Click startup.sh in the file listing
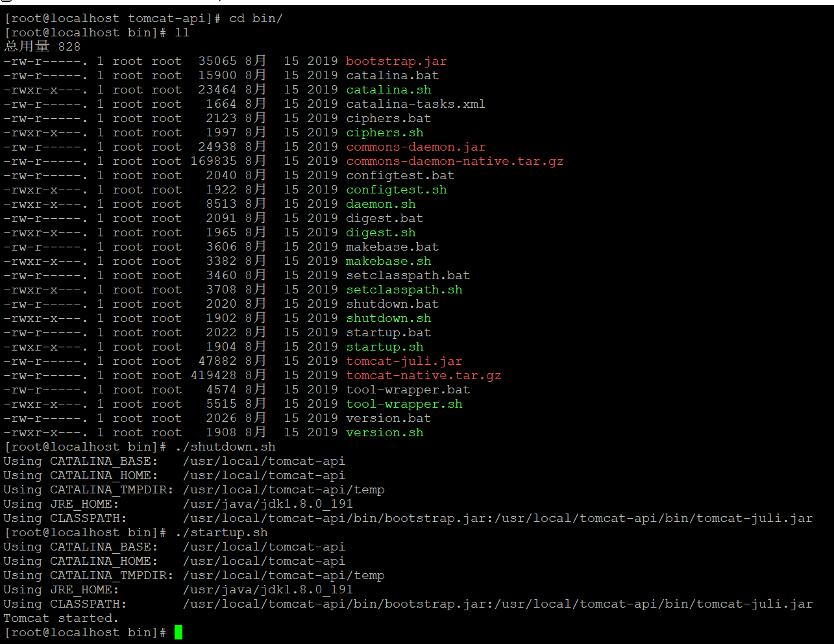 pos(384,347)
